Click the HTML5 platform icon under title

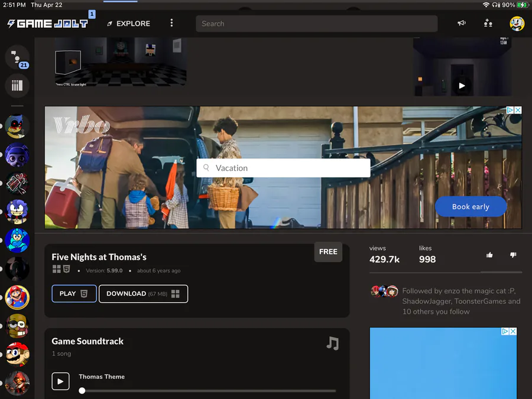66,269
